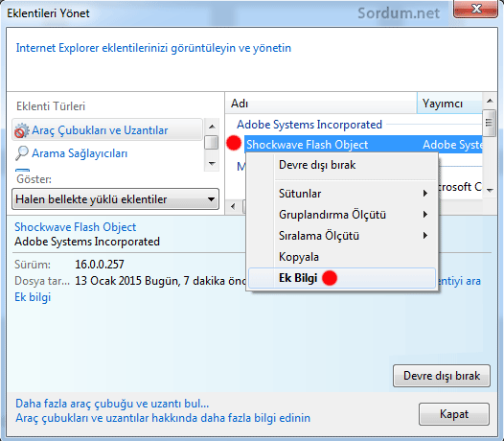
Task: Click add-on list horizontal scroll left arrow
Action: point(233,206)
